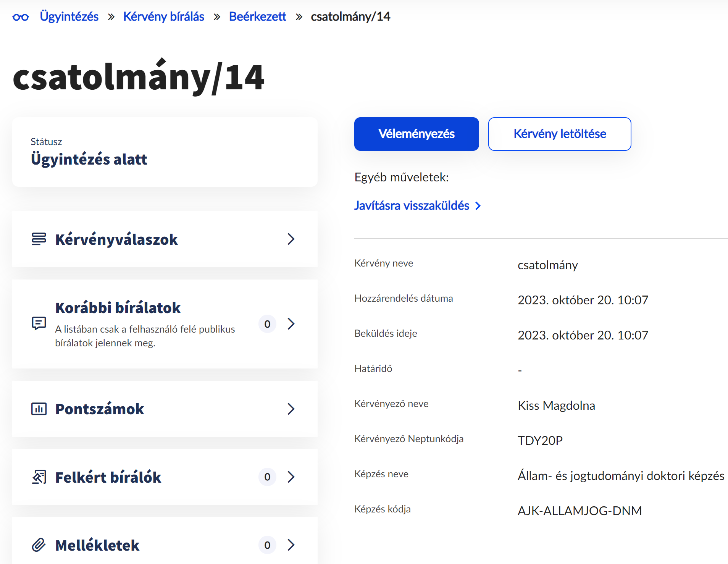Screen dimensions: 728x564
Task: Click the reviewer icon beside Felkért bírálók
Action: coord(39,477)
